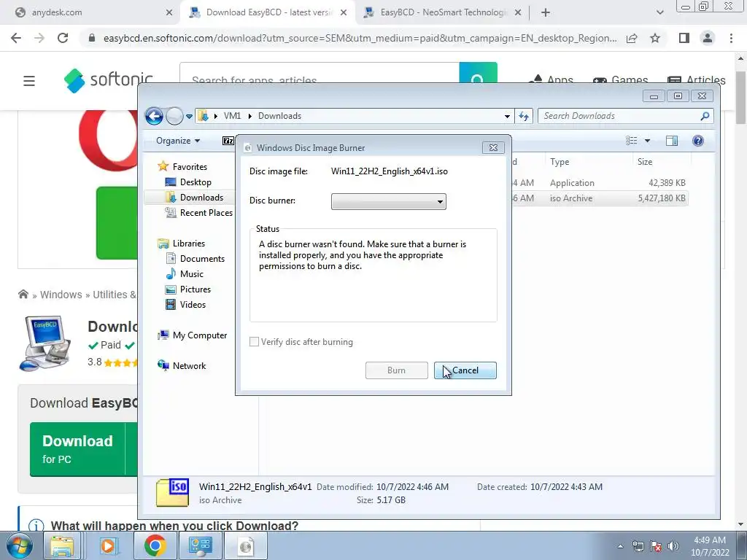Select the iso Archive file row

600,198
